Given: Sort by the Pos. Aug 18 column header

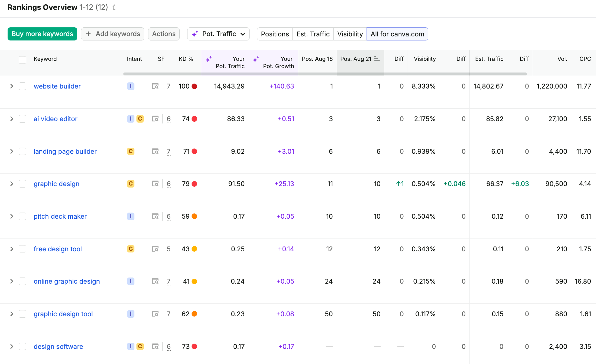Looking at the screenshot, I should [x=317, y=59].
